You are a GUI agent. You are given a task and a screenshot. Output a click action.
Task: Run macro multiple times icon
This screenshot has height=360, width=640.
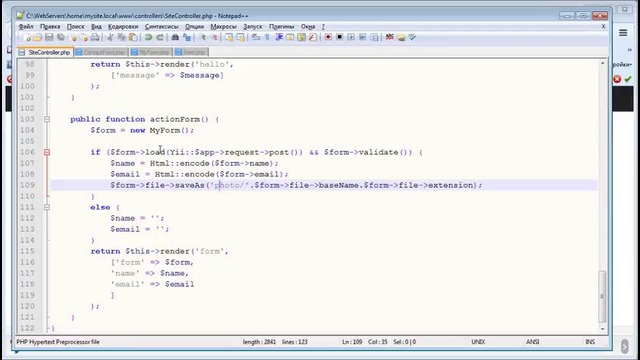point(362,37)
